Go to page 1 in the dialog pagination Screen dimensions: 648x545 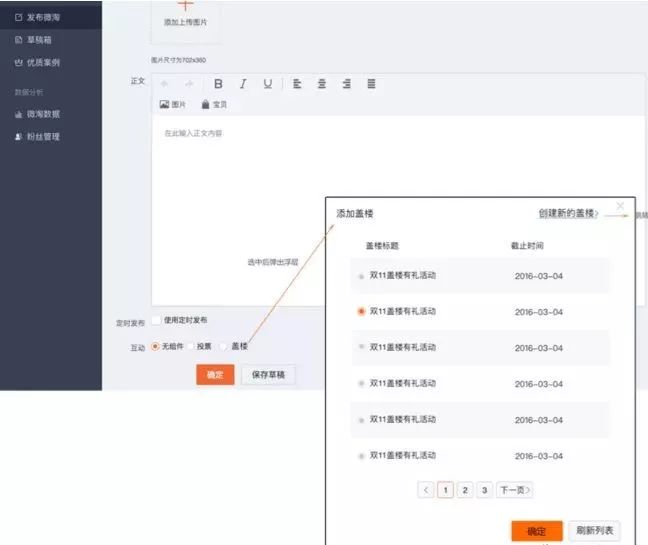pyautogui.click(x=446, y=490)
